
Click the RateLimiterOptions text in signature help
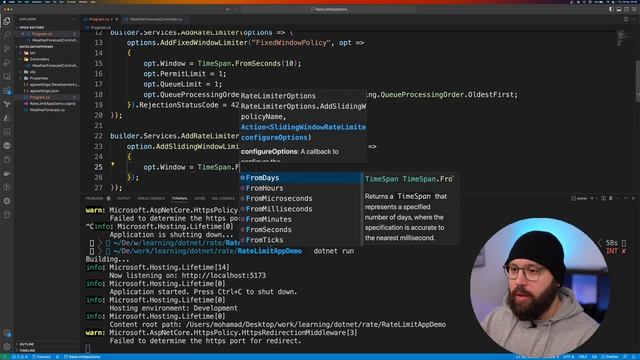coord(278,96)
